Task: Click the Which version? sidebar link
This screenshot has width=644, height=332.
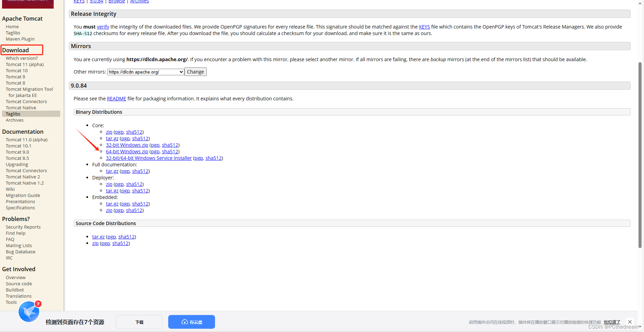Action: coord(22,58)
